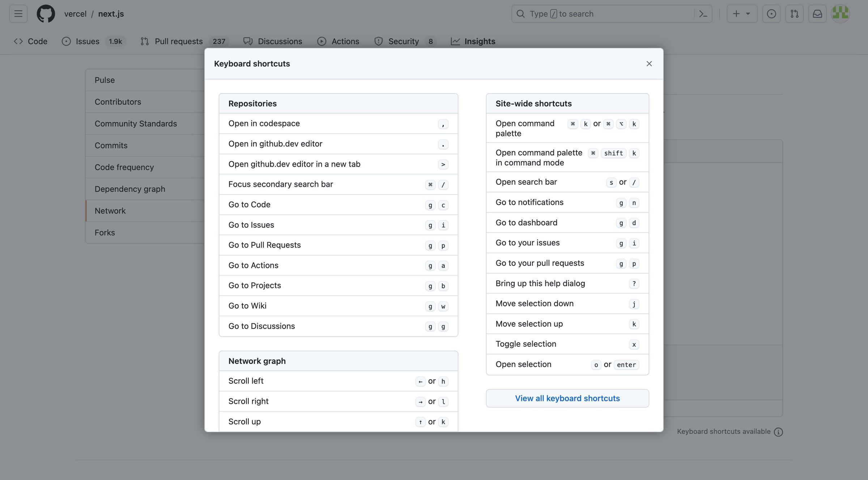This screenshot has width=868, height=480.
Task: Click the 'shift' key badge
Action: tap(613, 153)
